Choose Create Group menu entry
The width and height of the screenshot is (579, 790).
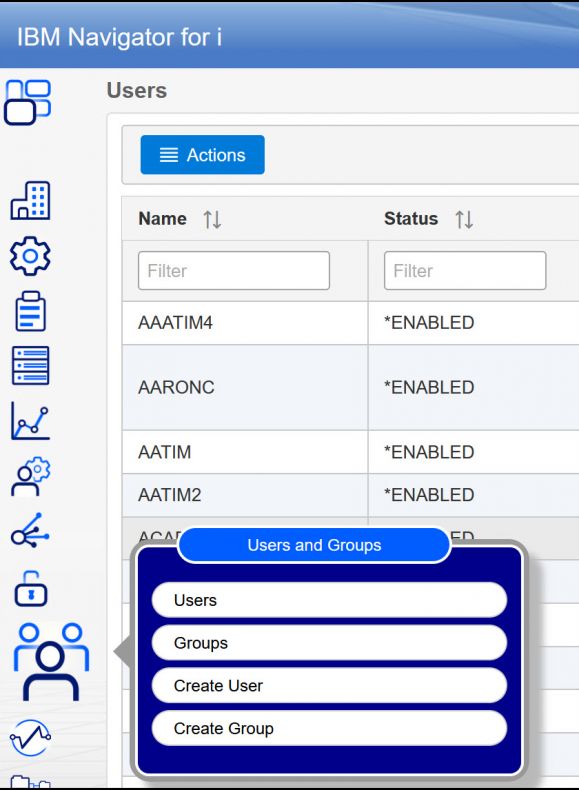click(329, 729)
